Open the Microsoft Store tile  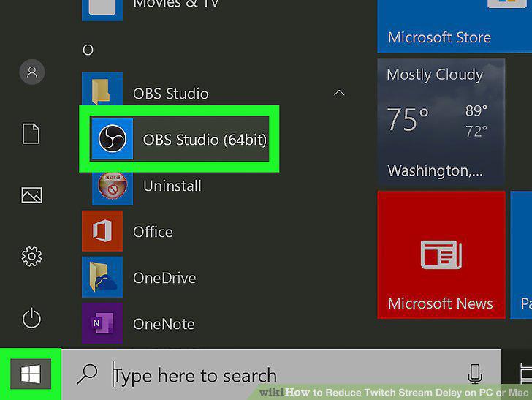(x=455, y=26)
